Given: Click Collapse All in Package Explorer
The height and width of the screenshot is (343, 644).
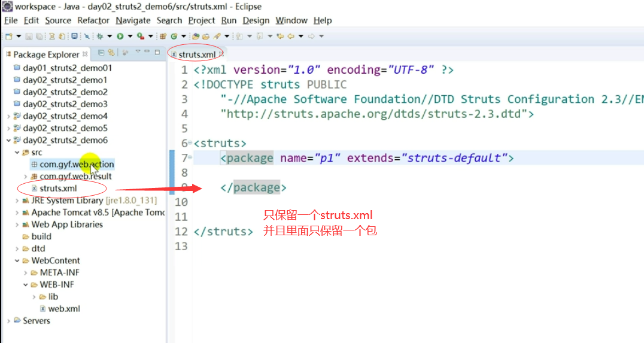Looking at the screenshot, I should (101, 53).
